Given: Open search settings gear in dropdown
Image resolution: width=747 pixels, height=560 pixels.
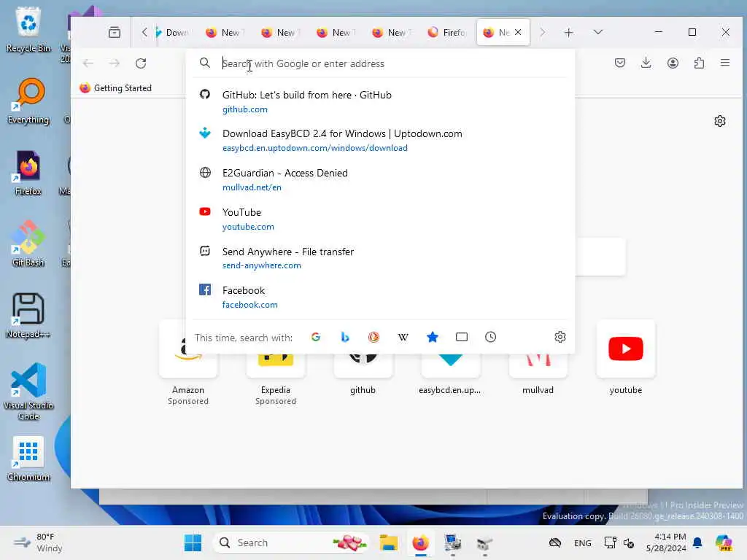Looking at the screenshot, I should click(560, 337).
